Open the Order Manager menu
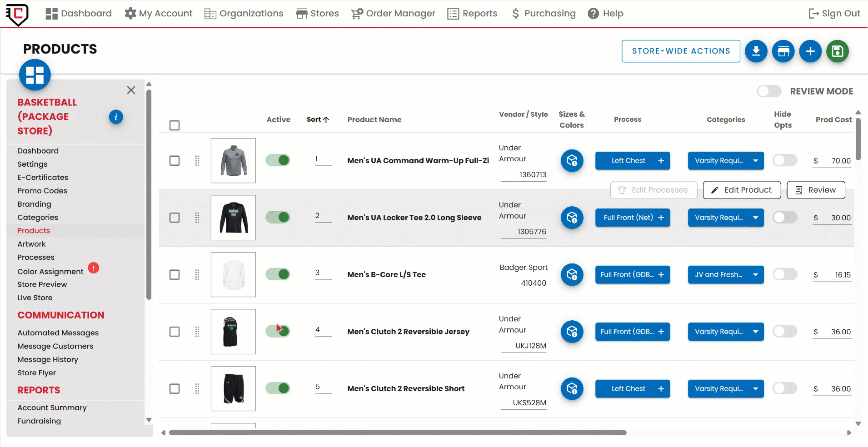The width and height of the screenshot is (868, 447). pyautogui.click(x=393, y=14)
